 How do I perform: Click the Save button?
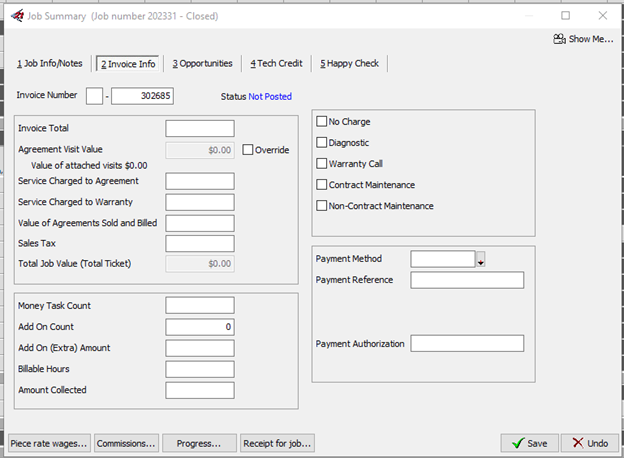tap(529, 443)
